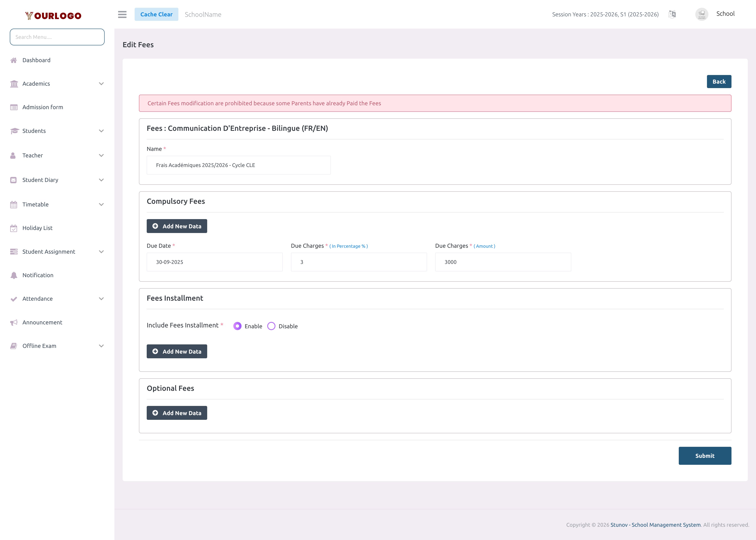The height and width of the screenshot is (540, 756).
Task: Click the Submit button
Action: pos(705,456)
